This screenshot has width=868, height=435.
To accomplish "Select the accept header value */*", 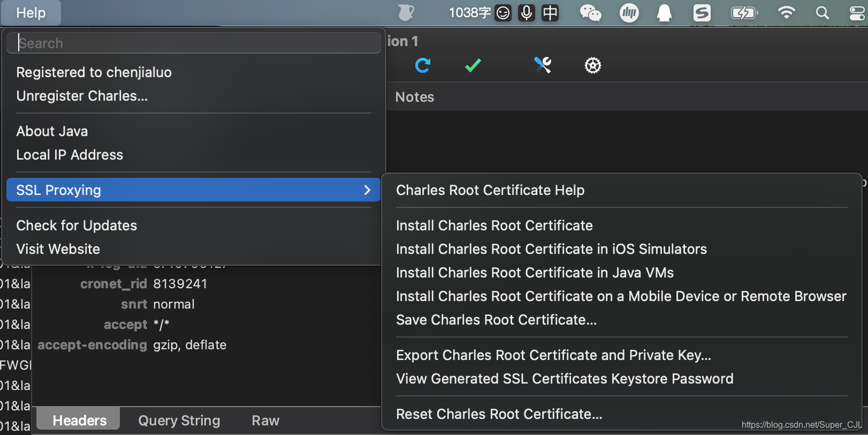I will (161, 325).
